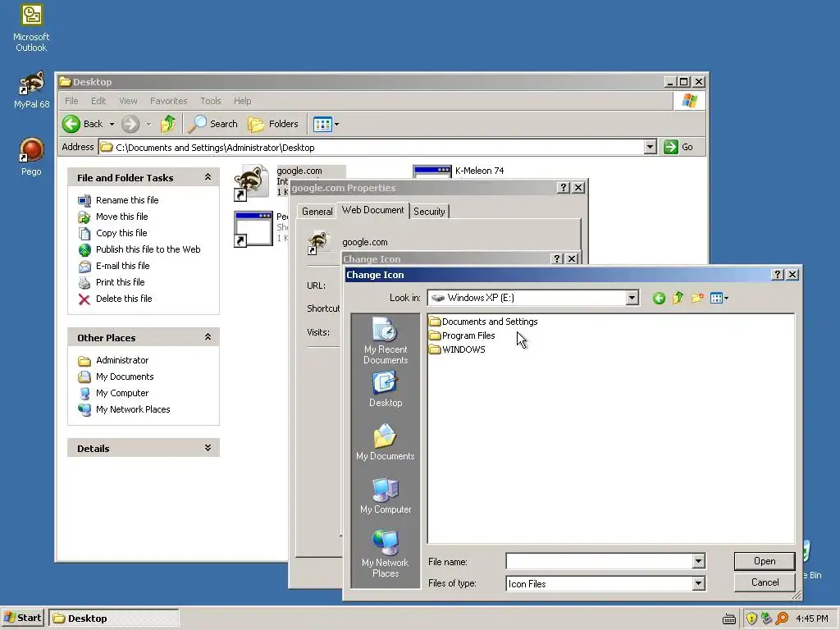Expand the address bar dropdown arrow

point(650,147)
